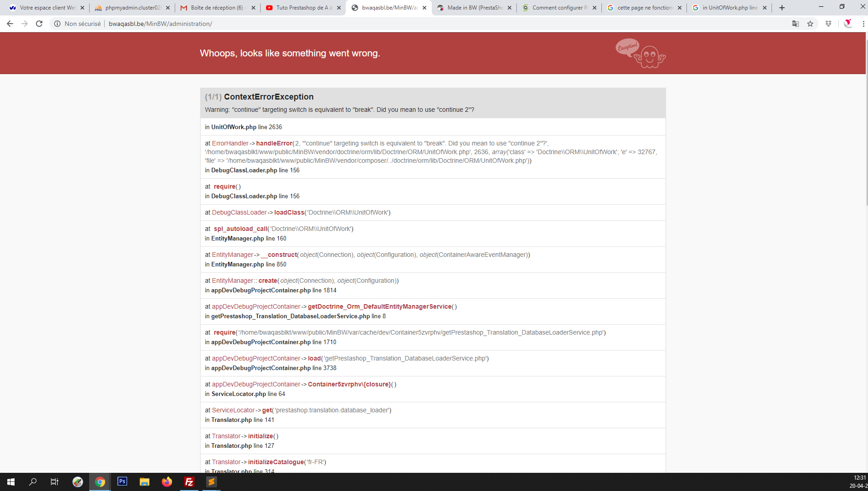Image resolution: width=868 pixels, height=491 pixels.
Task: Open the Google Translate icon
Action: click(796, 24)
